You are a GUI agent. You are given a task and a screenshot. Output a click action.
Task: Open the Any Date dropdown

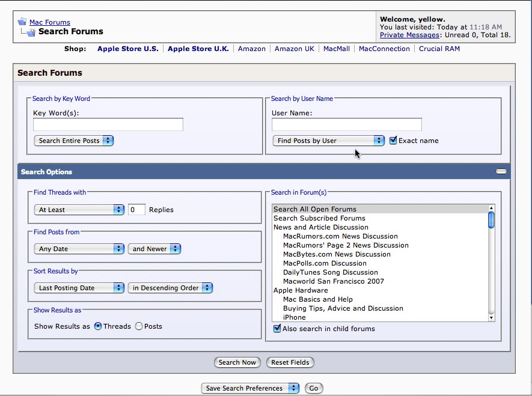79,249
